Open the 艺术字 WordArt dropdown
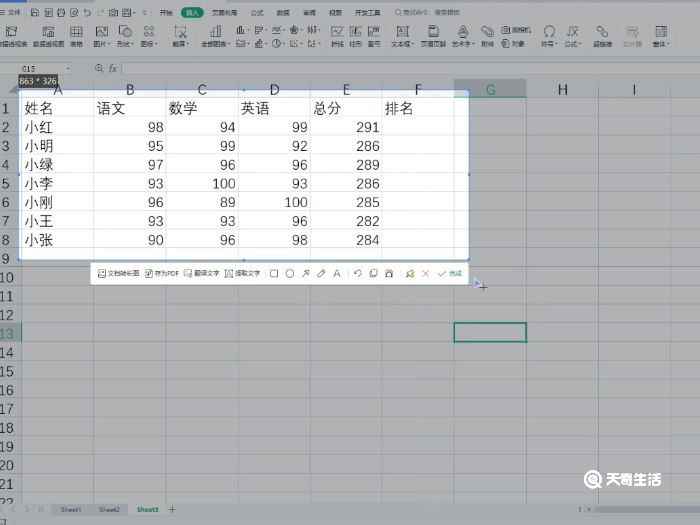Viewport: 700px width, 525px height. 463,36
